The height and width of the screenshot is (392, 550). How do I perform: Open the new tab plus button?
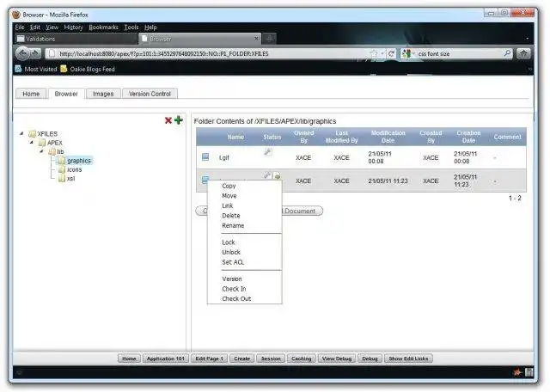coord(270,39)
